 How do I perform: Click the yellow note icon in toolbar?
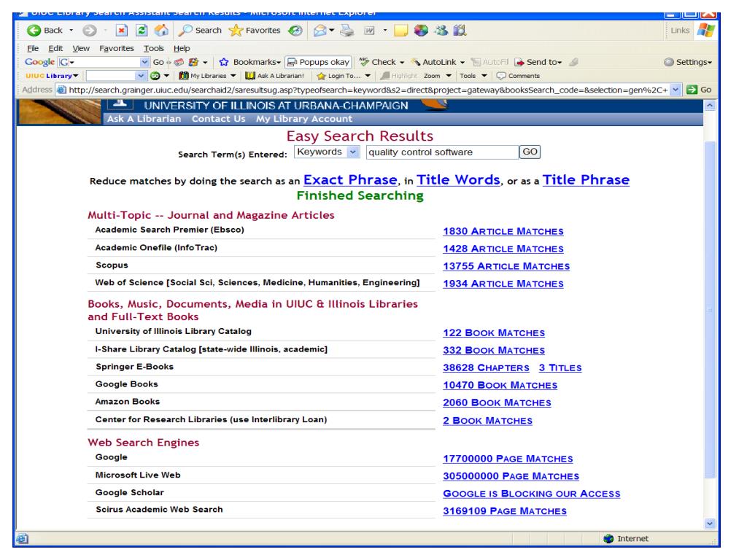pyautogui.click(x=401, y=31)
